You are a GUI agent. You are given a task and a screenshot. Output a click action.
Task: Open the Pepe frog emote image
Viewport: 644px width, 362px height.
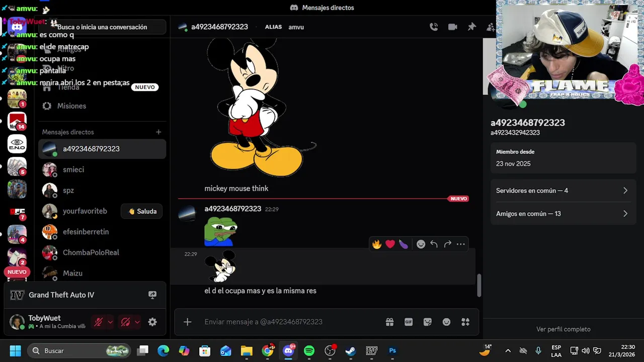tap(220, 231)
